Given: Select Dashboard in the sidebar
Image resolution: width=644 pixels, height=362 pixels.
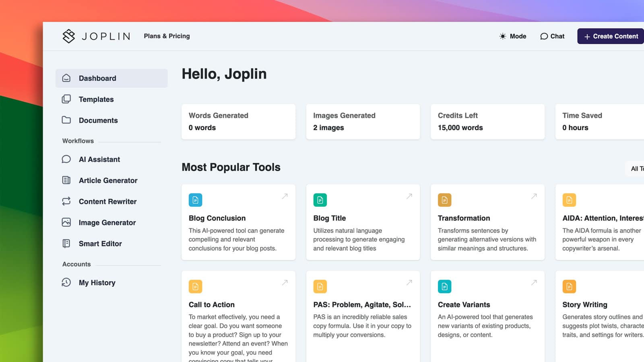Looking at the screenshot, I should [111, 78].
